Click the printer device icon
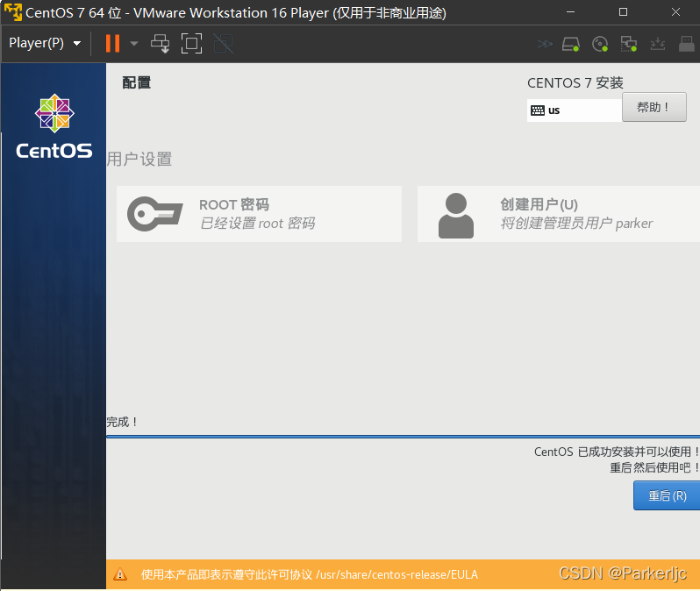Image resolution: width=700 pixels, height=591 pixels. 687,44
